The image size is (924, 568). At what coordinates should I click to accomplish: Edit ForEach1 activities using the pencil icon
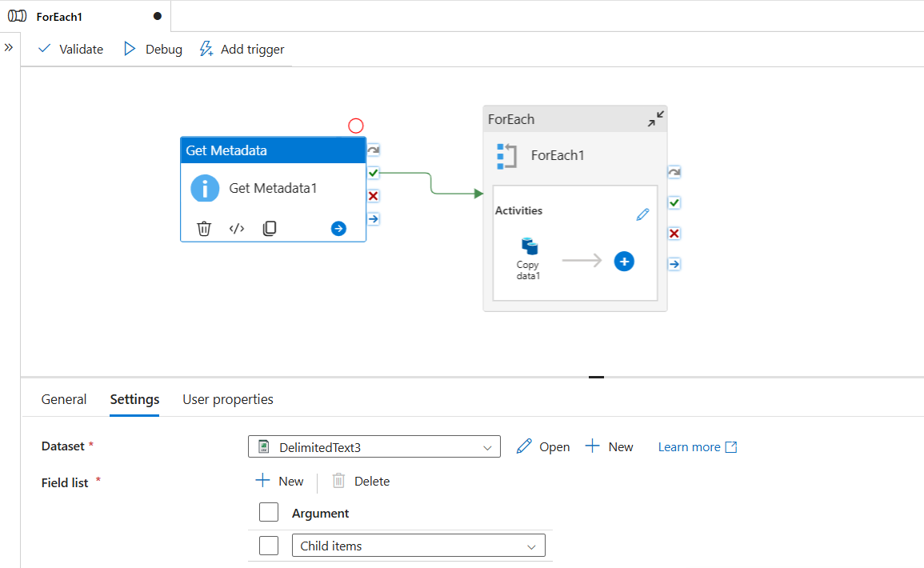(642, 214)
